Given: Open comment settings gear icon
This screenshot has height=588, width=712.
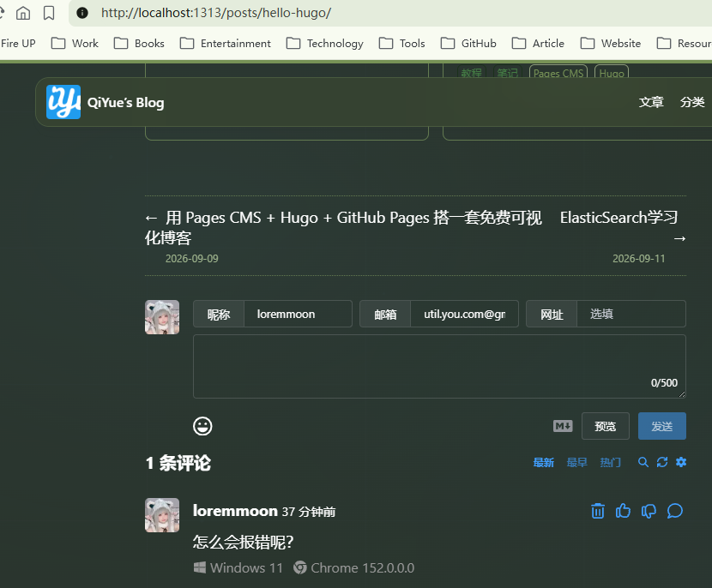Looking at the screenshot, I should coord(681,462).
